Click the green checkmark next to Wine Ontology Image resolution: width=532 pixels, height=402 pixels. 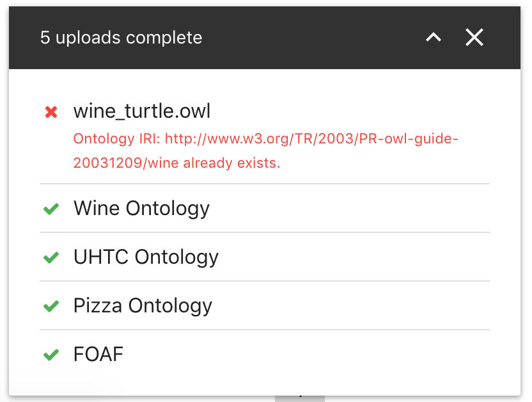click(51, 208)
